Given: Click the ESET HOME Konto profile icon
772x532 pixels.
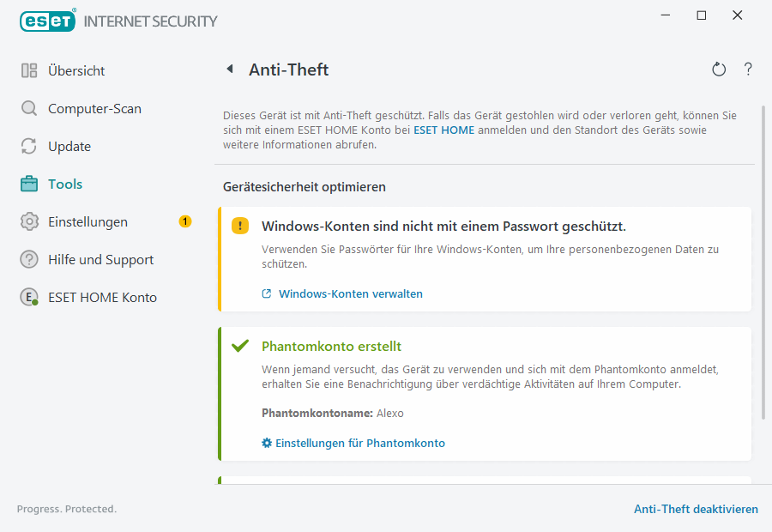Looking at the screenshot, I should tap(28, 297).
